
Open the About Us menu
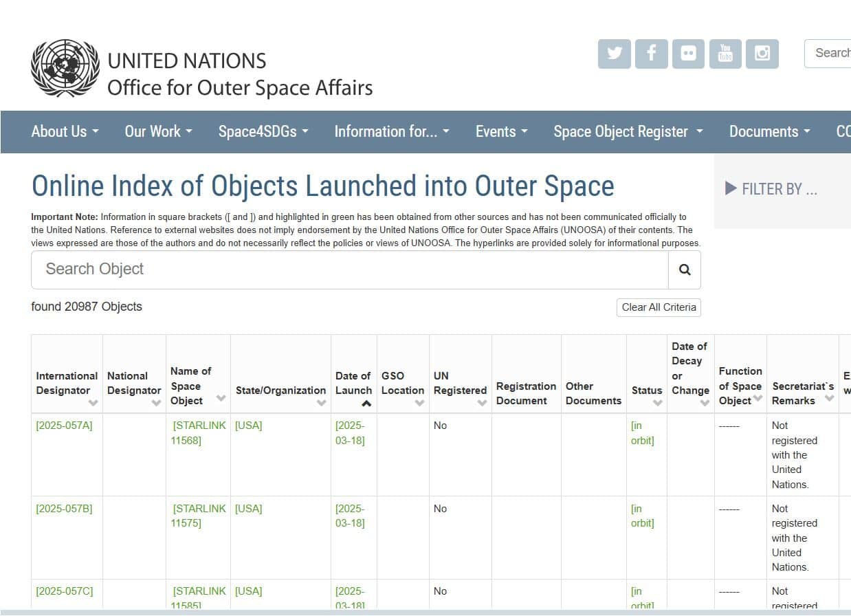65,131
